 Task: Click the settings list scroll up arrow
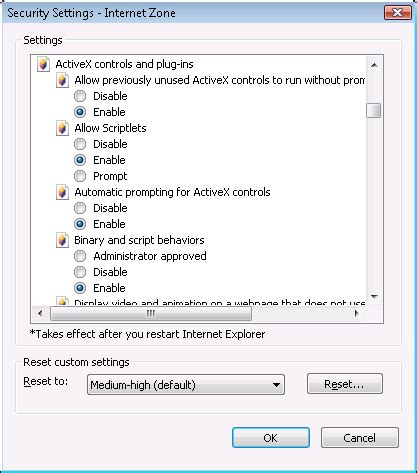pos(374,65)
